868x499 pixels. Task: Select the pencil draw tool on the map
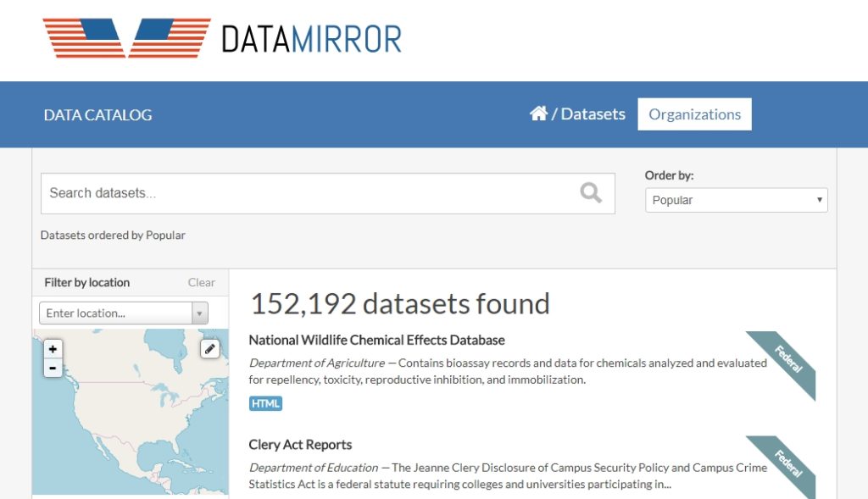point(209,347)
